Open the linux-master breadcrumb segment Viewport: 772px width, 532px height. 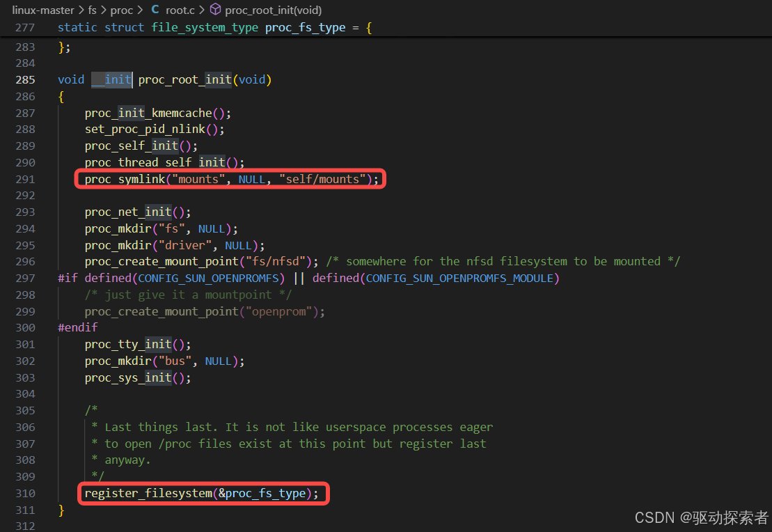click(x=43, y=10)
